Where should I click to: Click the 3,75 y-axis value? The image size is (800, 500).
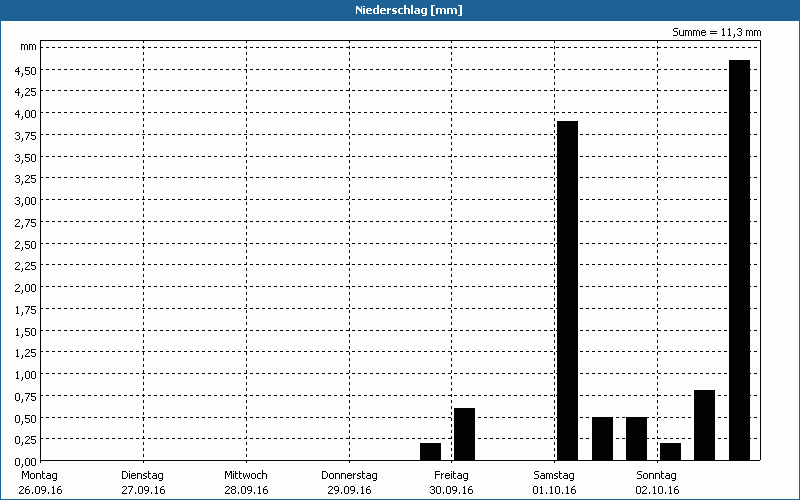(26, 136)
